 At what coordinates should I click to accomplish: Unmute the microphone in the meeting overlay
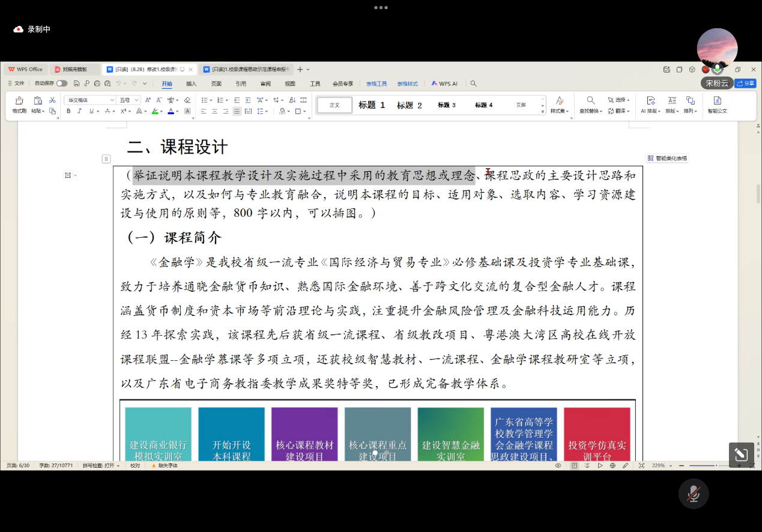(x=694, y=494)
